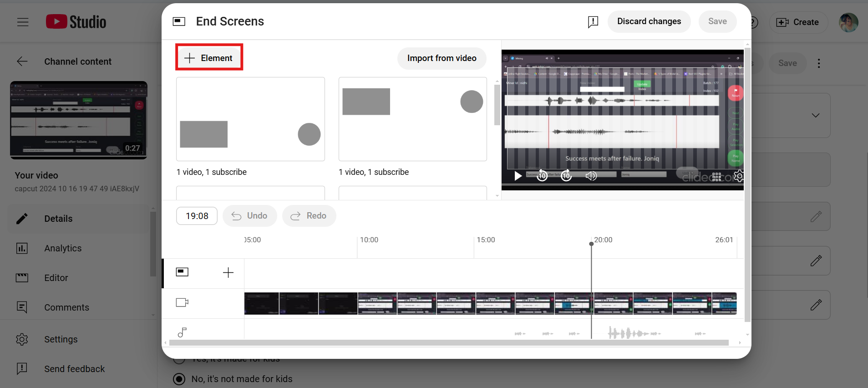Click the video filmstrip in timeline
The image size is (868, 388).
pyautogui.click(x=490, y=303)
